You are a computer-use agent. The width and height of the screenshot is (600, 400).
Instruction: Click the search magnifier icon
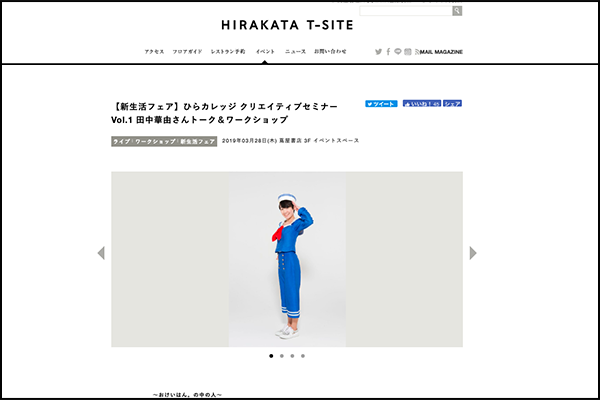point(457,11)
